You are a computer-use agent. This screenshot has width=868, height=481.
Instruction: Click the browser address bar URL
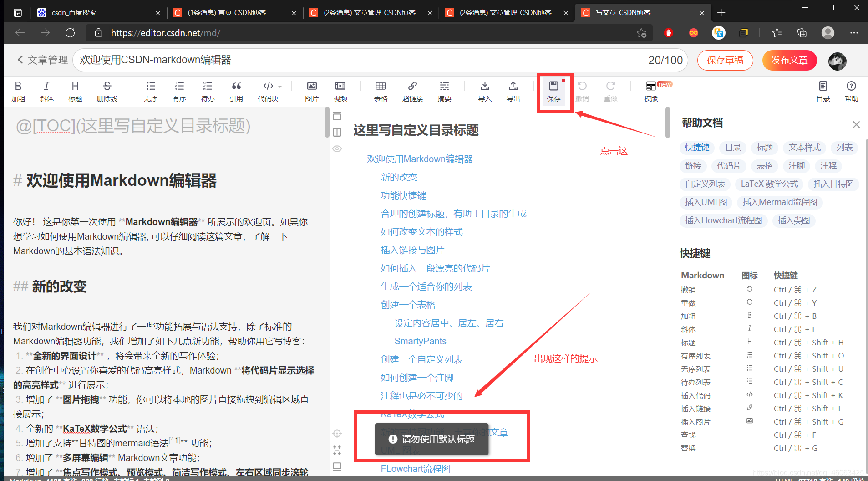(x=166, y=33)
